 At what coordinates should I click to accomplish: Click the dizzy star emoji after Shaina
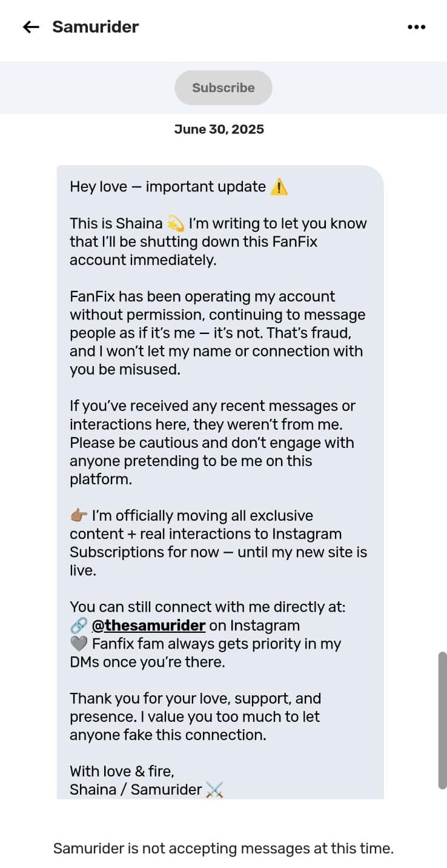(x=175, y=224)
